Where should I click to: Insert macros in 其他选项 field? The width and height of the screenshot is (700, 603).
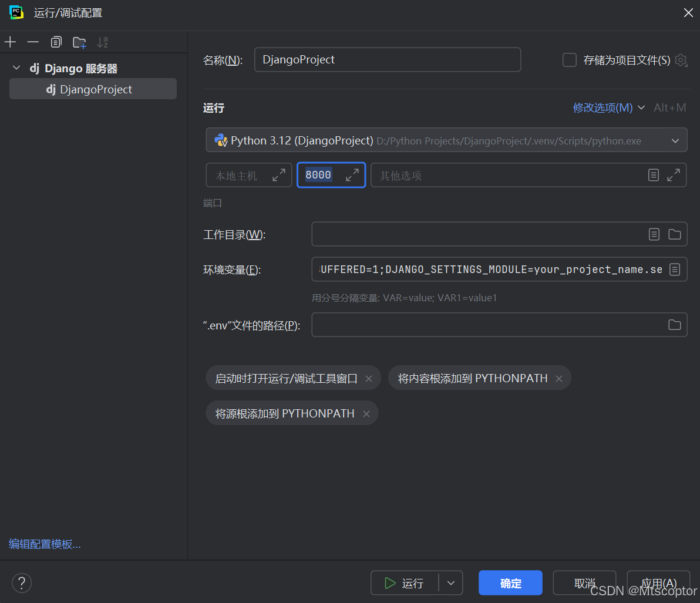click(654, 176)
